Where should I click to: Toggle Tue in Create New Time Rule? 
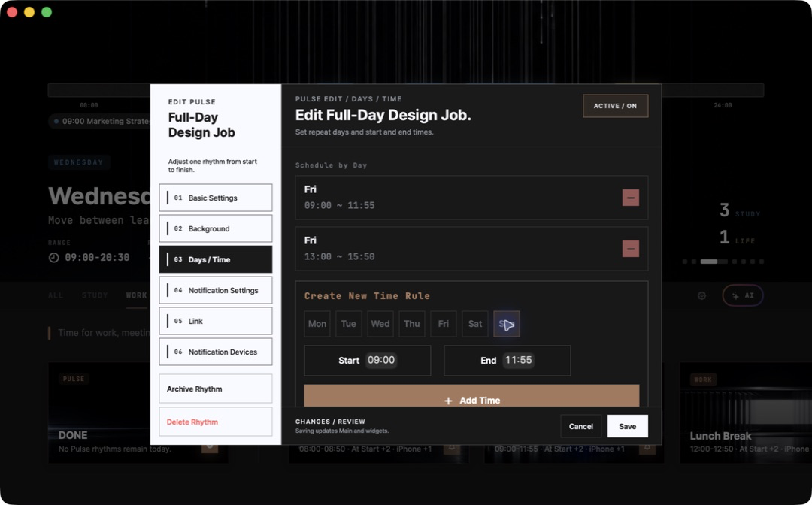349,324
